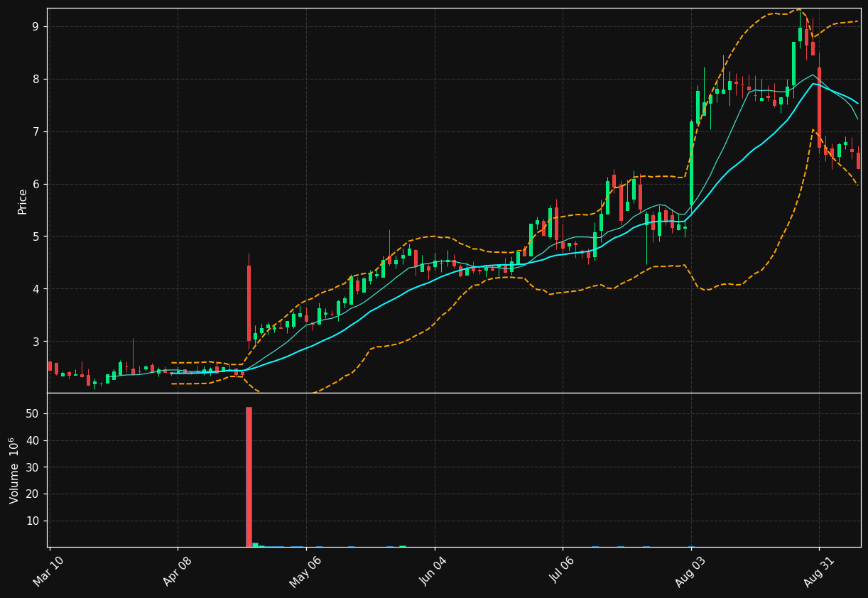Viewport: 868px width, 598px height.
Task: Click price axis value 6
Action: pyautogui.click(x=36, y=185)
